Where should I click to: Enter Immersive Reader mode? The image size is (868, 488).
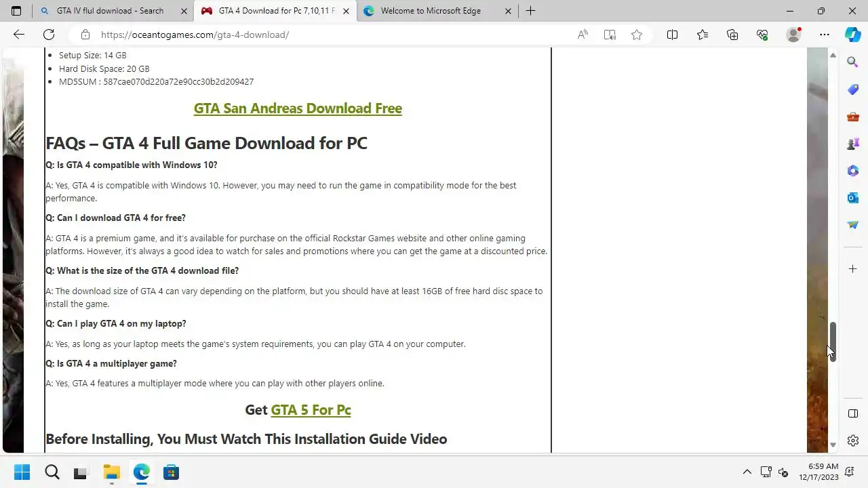tap(610, 35)
